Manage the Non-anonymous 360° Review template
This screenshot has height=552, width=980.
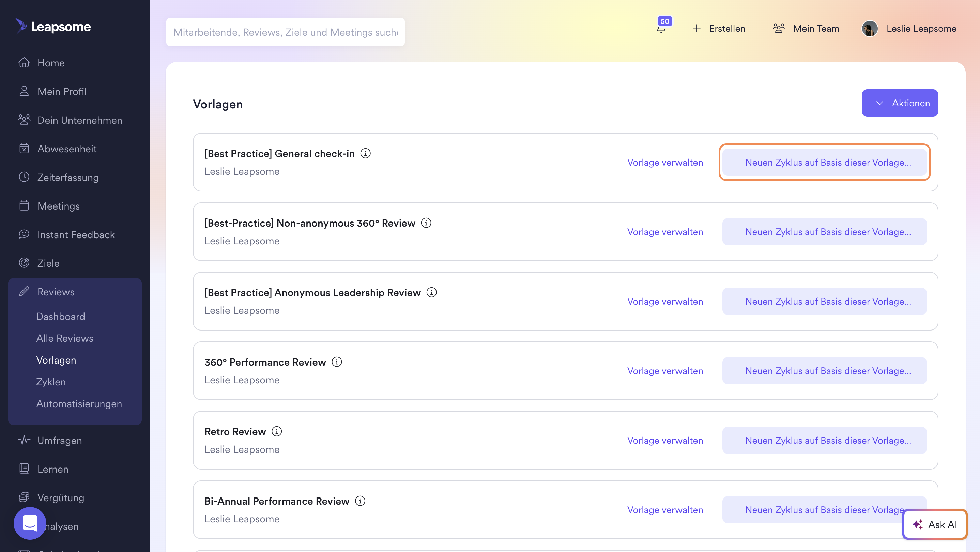665,232
